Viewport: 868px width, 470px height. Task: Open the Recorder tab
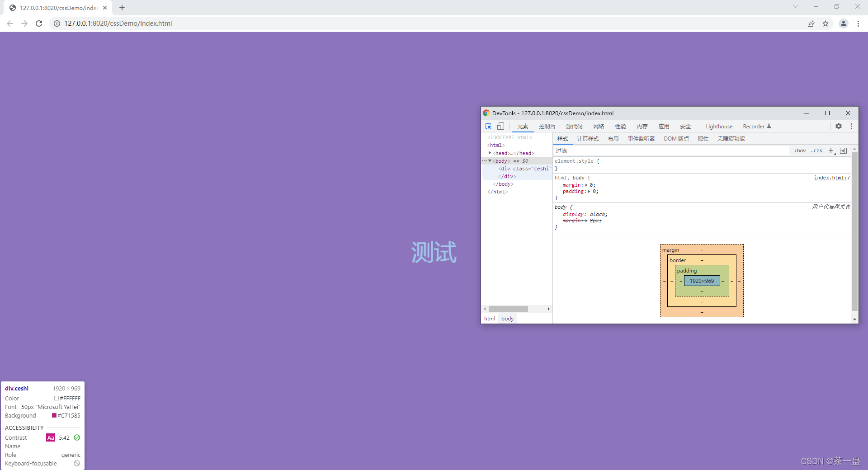[x=757, y=127]
